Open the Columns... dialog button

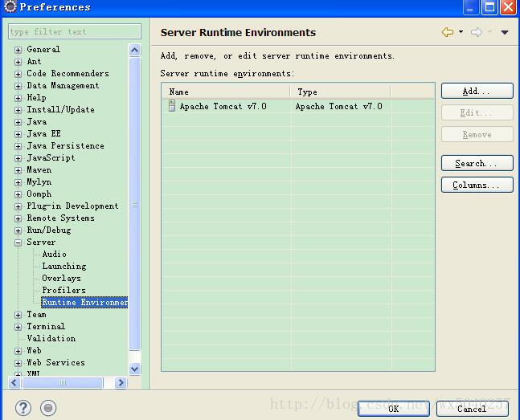click(x=477, y=185)
